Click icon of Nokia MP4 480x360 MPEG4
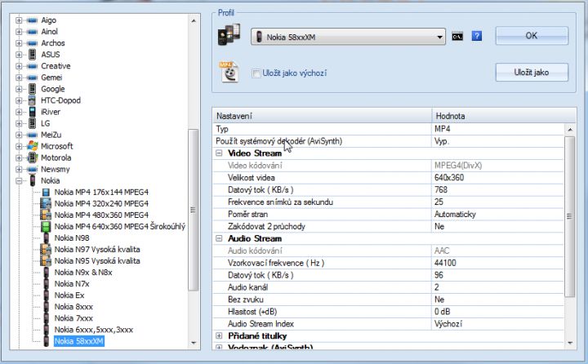This screenshot has width=588, height=364. point(46,215)
